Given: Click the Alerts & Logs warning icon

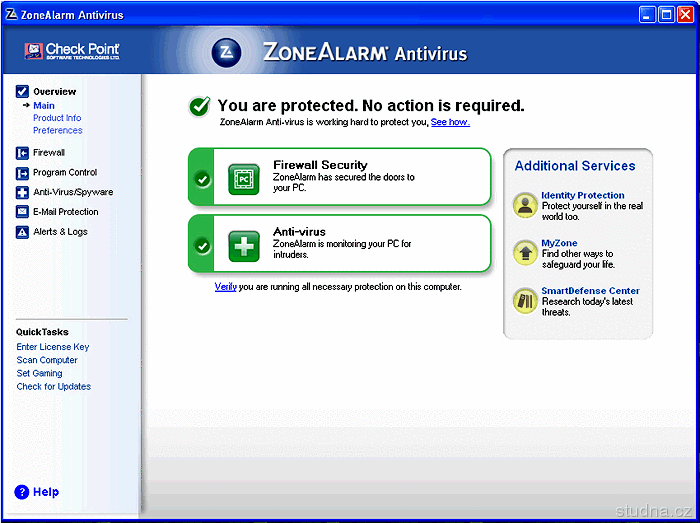Looking at the screenshot, I should pyautogui.click(x=22, y=232).
